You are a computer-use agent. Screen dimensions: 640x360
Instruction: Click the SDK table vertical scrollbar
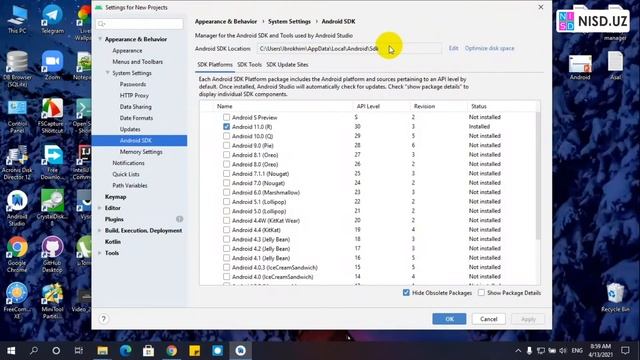coord(538,176)
